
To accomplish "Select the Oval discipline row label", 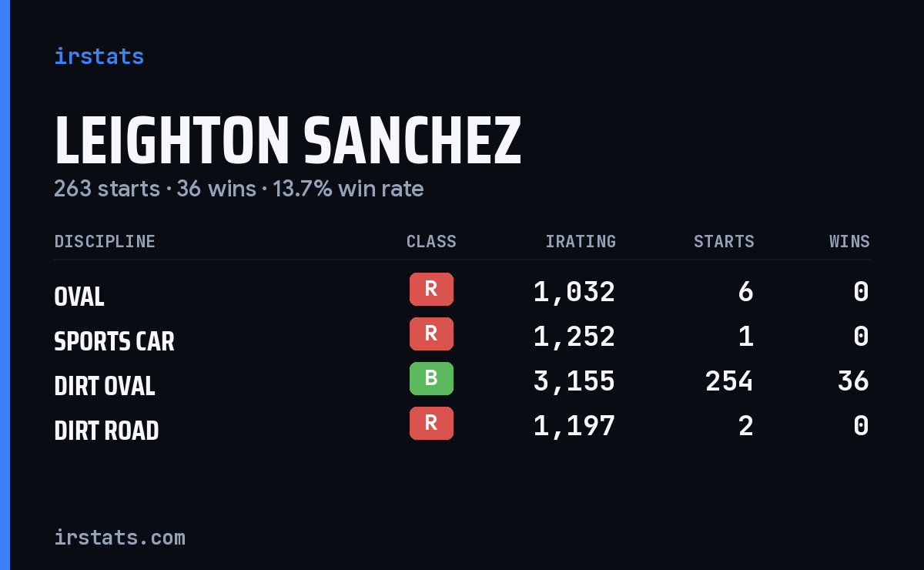I will [x=79, y=297].
